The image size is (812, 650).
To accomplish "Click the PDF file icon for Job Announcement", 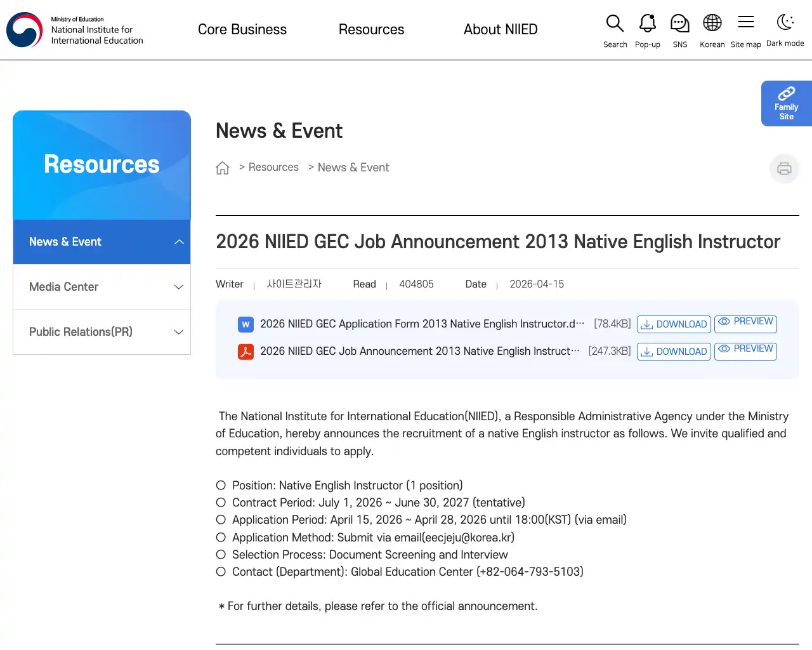I will click(246, 352).
